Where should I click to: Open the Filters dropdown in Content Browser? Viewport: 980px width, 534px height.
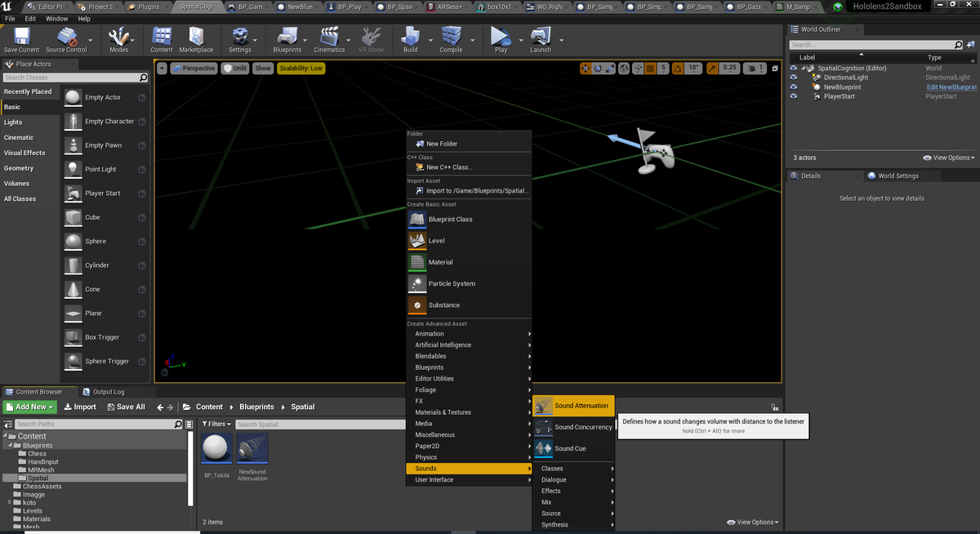pyautogui.click(x=216, y=424)
